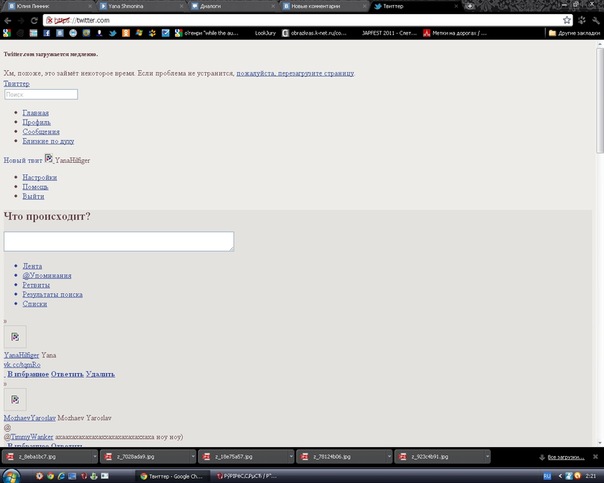The height and width of the screenshot is (483, 604).
Task: Open the obradeas.k-net.ru bookmark
Action: pos(314,33)
